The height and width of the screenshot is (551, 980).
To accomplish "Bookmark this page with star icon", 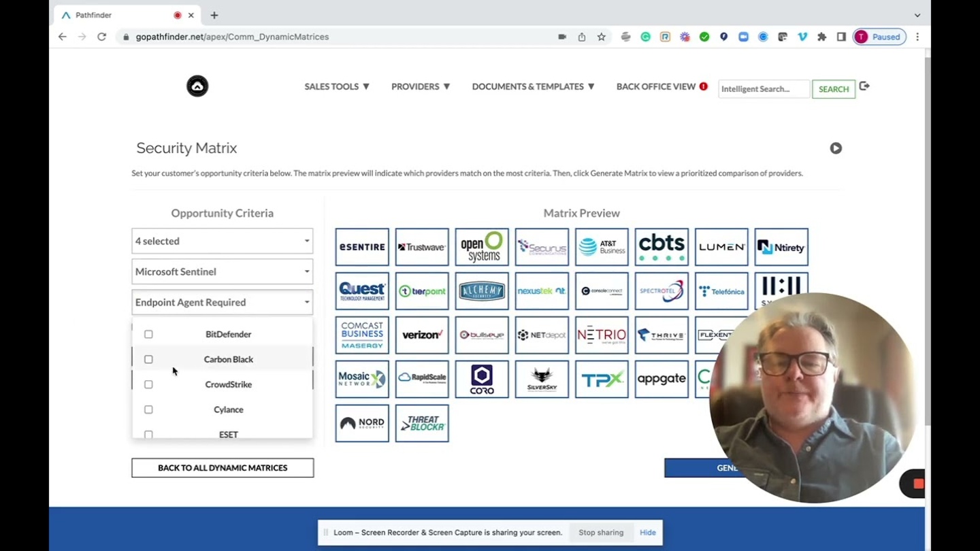I will pyautogui.click(x=601, y=37).
